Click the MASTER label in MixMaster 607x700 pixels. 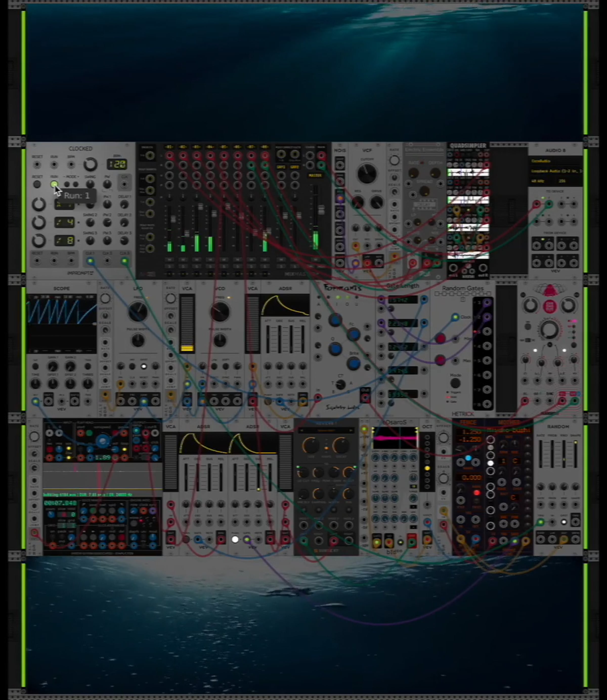[315, 175]
